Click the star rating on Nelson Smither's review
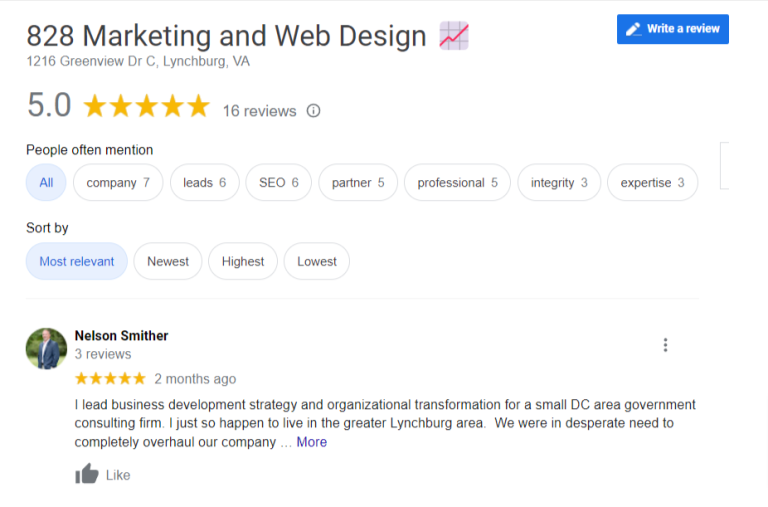Screen dimensions: 768x507 (x=110, y=379)
